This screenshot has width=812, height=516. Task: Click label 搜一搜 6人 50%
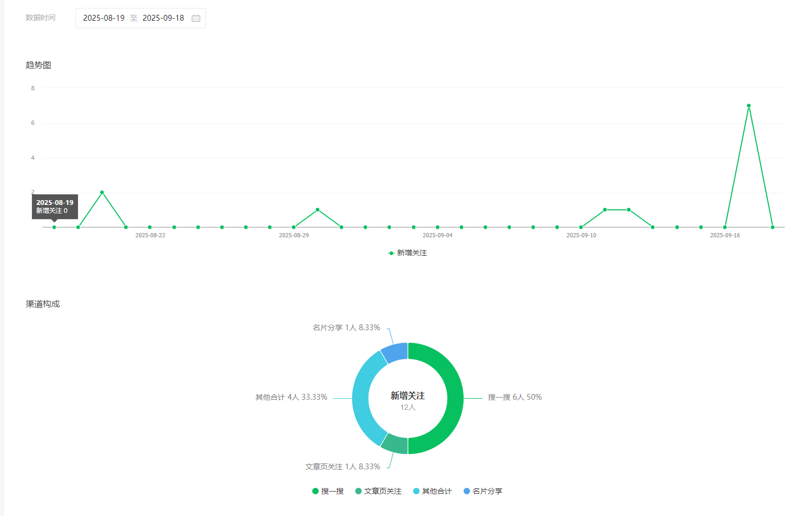coord(515,397)
